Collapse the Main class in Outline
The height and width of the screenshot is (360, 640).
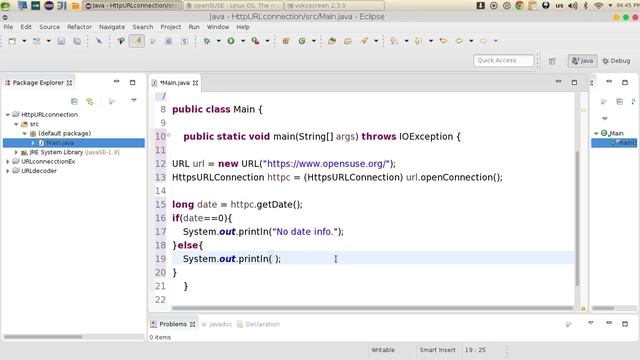[596, 133]
